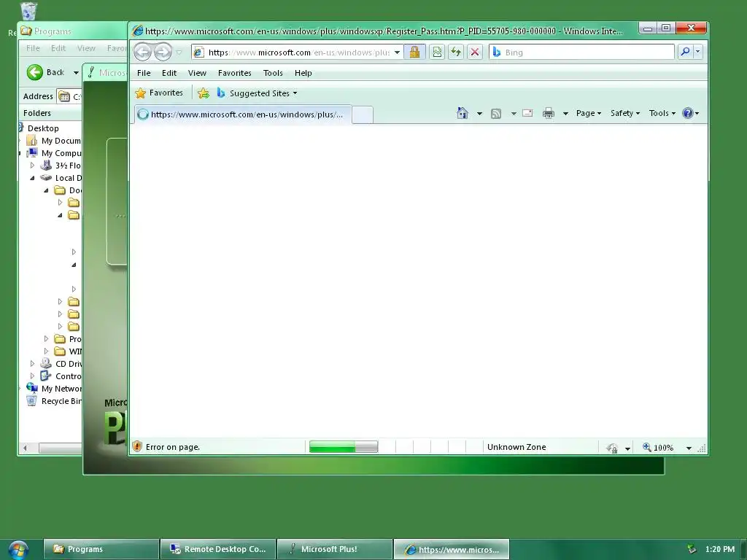Open Edit menu in Programs window
747x560 pixels.
tap(58, 48)
